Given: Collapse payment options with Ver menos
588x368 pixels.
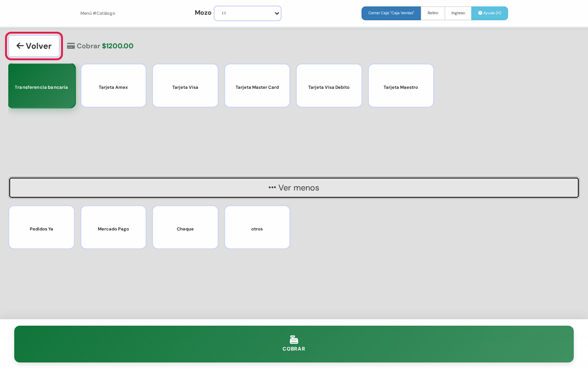Looking at the screenshot, I should click(294, 188).
